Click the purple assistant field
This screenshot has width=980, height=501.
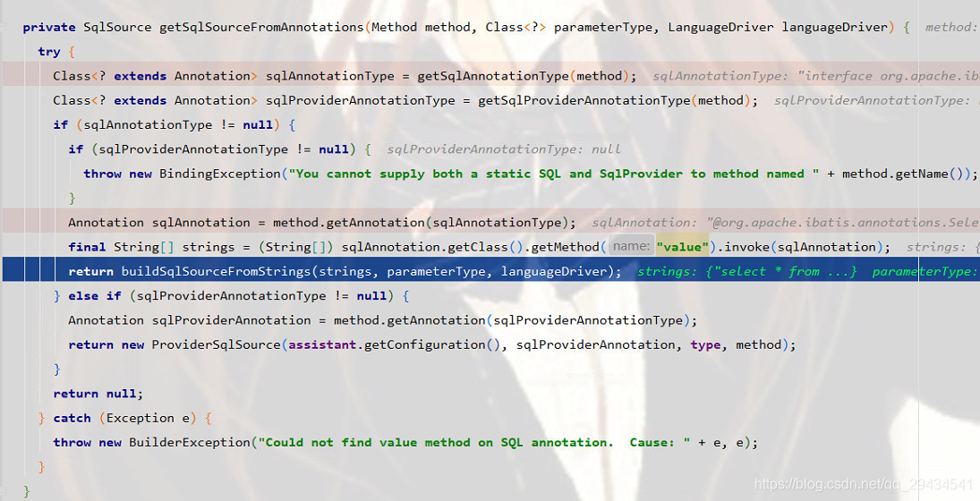322,344
